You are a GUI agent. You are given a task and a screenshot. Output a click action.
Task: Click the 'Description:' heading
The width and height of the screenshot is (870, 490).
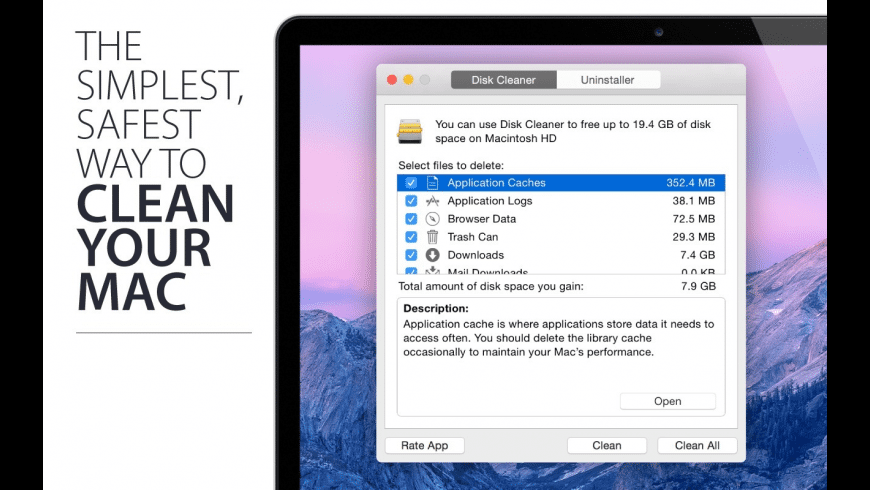(436, 309)
